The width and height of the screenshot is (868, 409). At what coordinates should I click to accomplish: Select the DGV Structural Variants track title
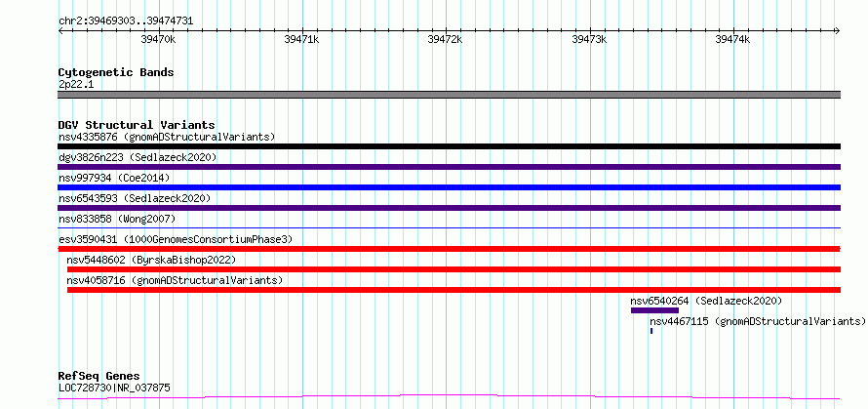tap(137, 125)
